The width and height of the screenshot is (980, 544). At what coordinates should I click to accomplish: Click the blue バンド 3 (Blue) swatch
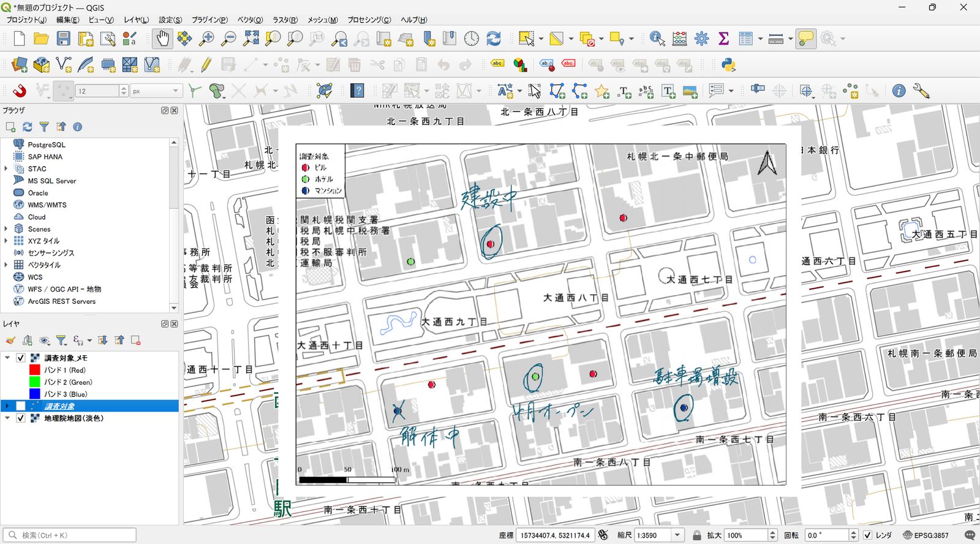click(x=34, y=394)
